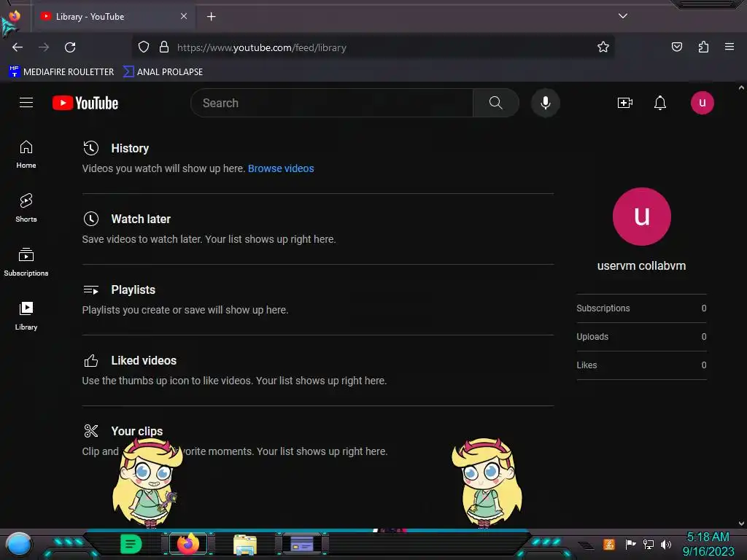This screenshot has height=560, width=747.
Task: Click the Action Center flag tray icon
Action: point(630,544)
